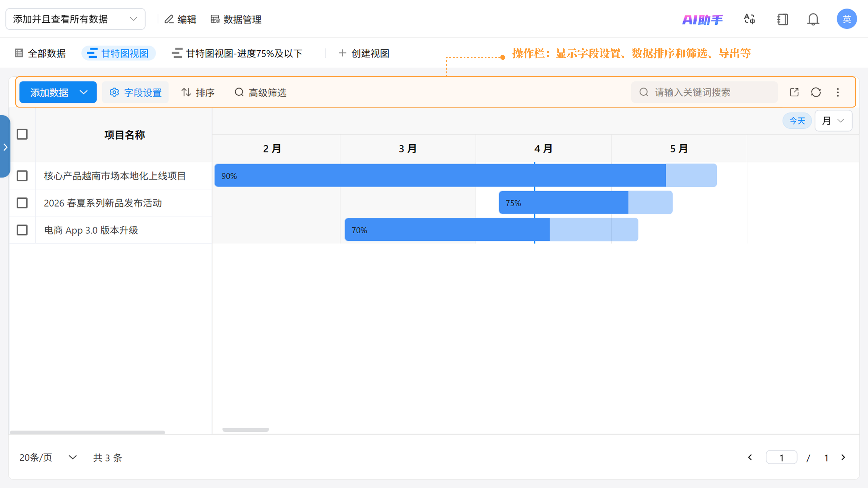
Task: Open 甘特图视图-进度75%及以下 tab
Action: (237, 53)
